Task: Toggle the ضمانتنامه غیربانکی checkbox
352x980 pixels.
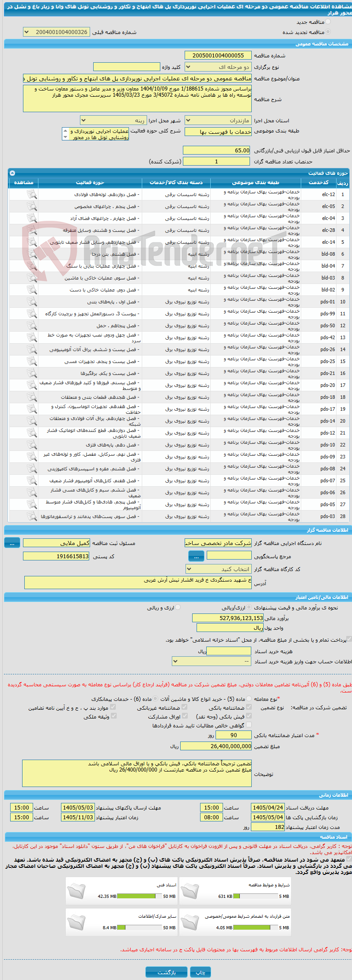Action: [x=185, y=707]
